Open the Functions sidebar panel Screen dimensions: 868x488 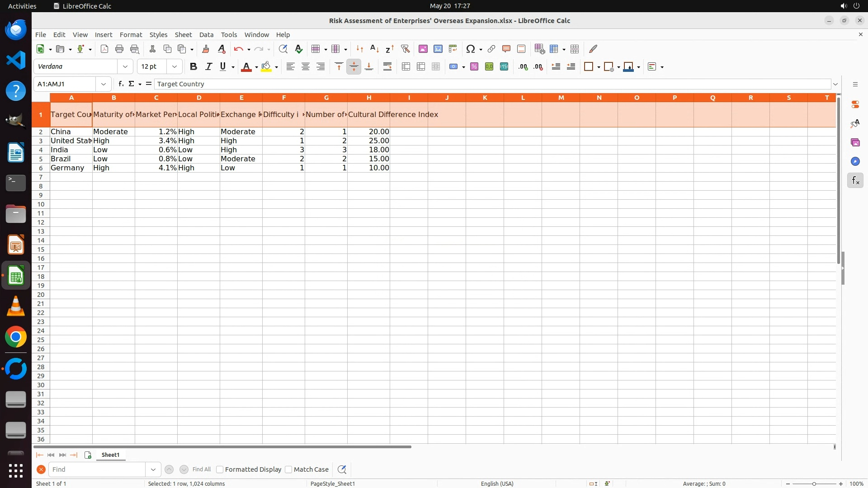coord(855,181)
